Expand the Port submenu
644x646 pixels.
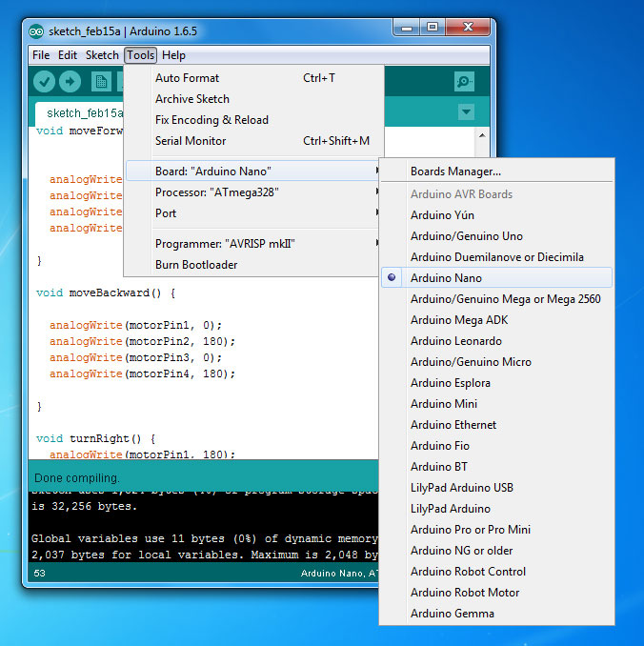click(x=252, y=213)
